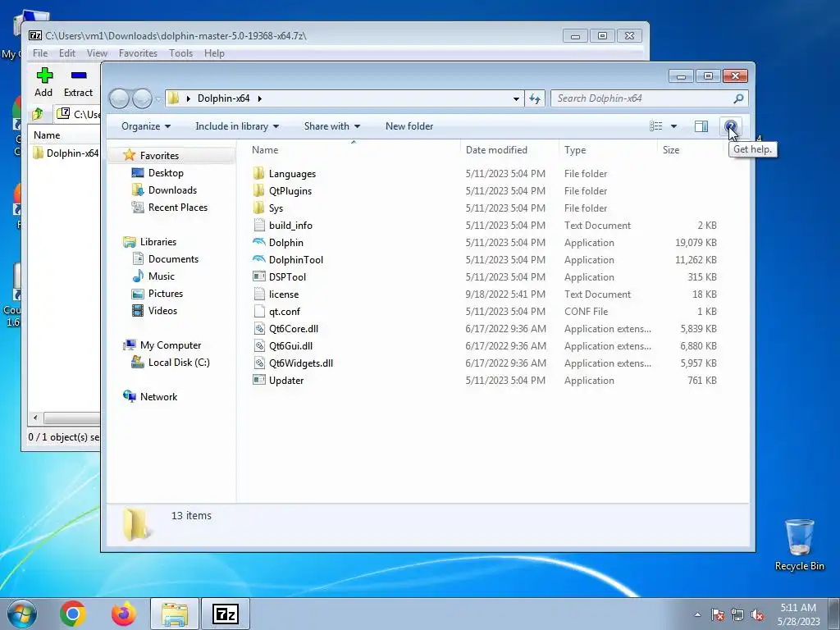This screenshot has width=840, height=630.
Task: Open the Edit menu in 7-Zip
Action: [x=67, y=53]
